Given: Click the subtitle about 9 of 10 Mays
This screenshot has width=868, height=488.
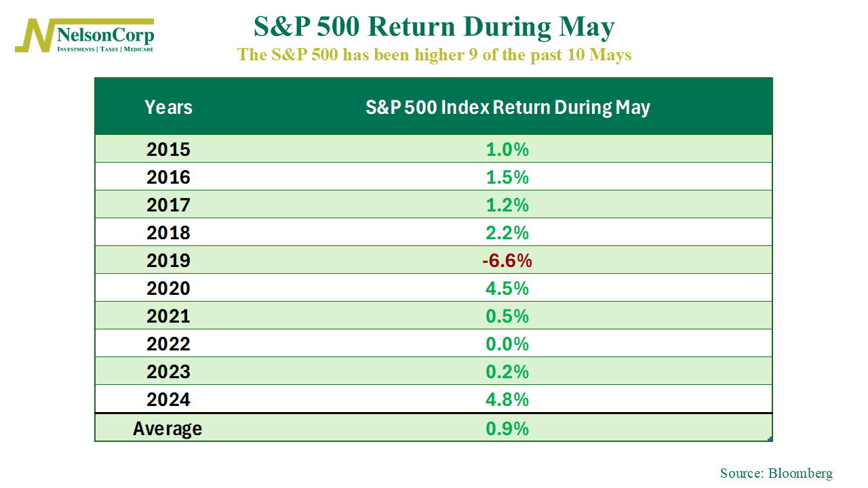Looking at the screenshot, I should 434,55.
